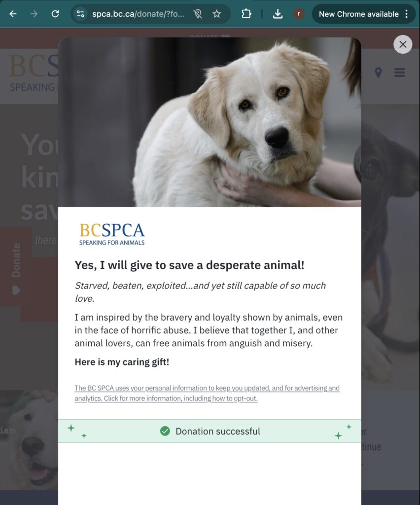Click New Chrome available update button
This screenshot has height=505, width=420.
[x=359, y=14]
